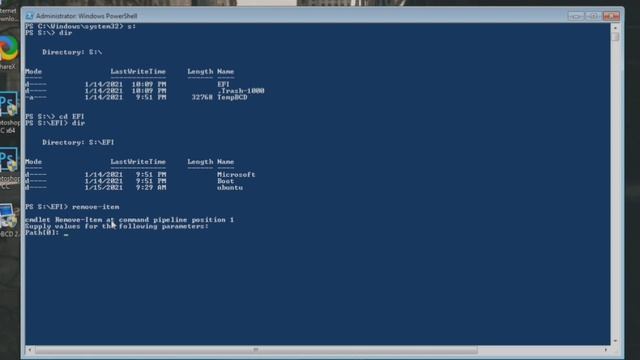Maximize the PowerShell window

pos(593,16)
